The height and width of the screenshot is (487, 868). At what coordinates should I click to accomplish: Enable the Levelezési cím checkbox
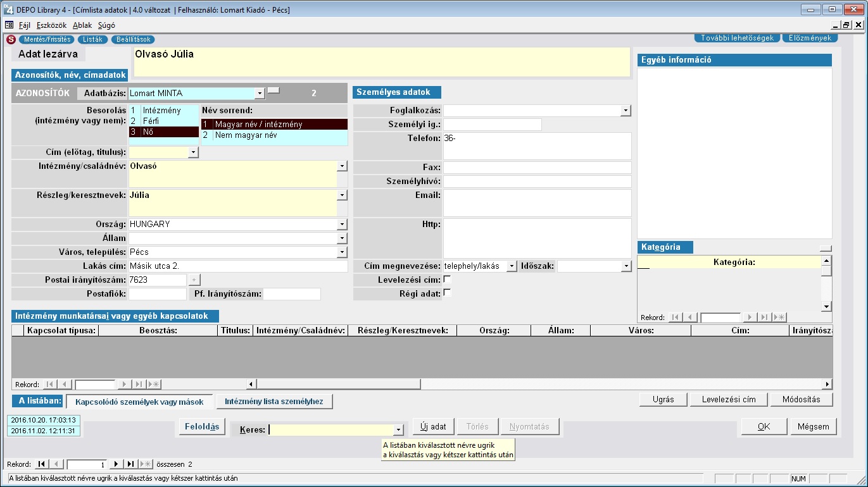448,279
